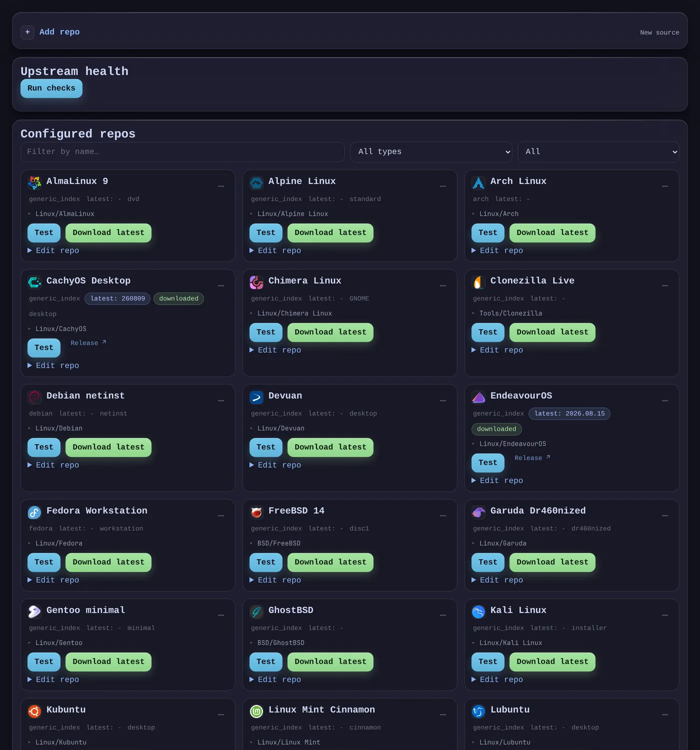Expand Edit repo under CachyOS Desktop
The width and height of the screenshot is (700, 750).
pyautogui.click(x=53, y=365)
